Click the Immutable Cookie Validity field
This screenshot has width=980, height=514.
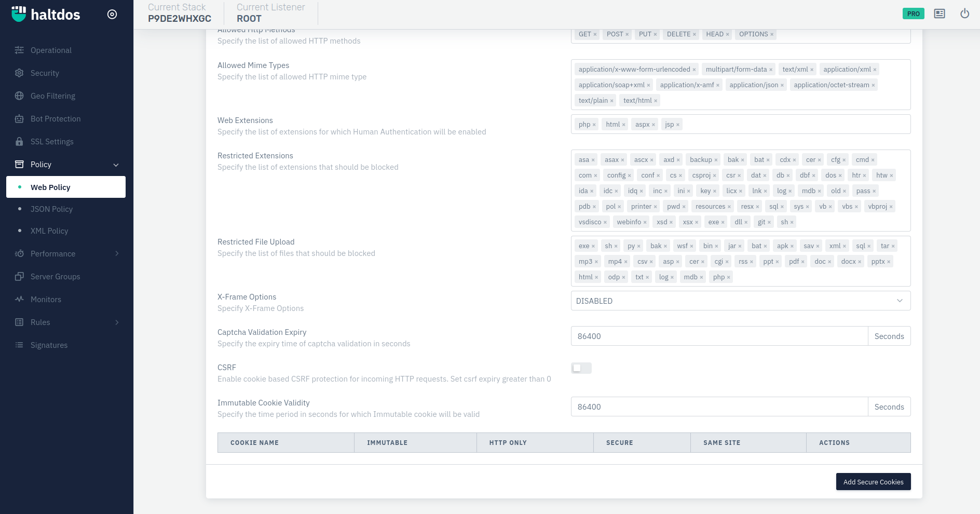(x=719, y=407)
